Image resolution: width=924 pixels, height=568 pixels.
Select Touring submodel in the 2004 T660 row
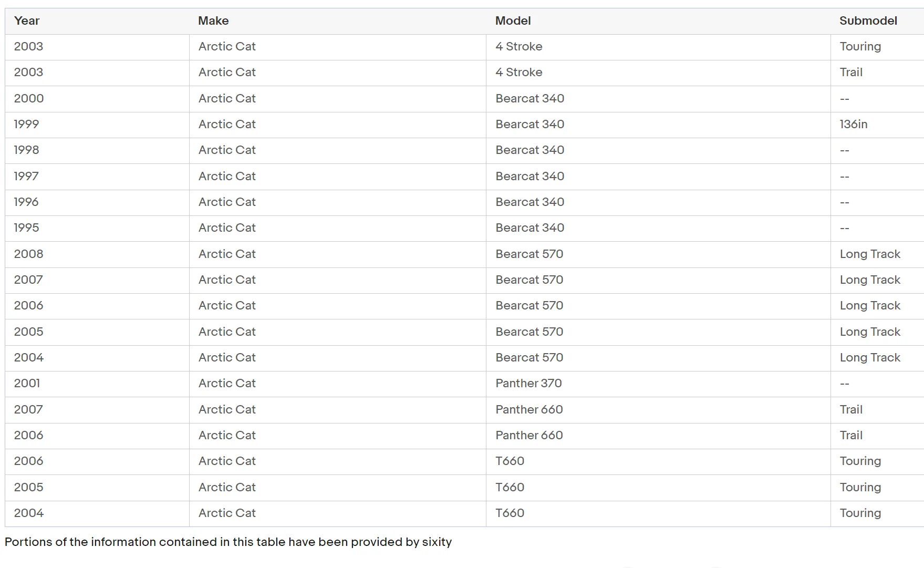pos(860,513)
